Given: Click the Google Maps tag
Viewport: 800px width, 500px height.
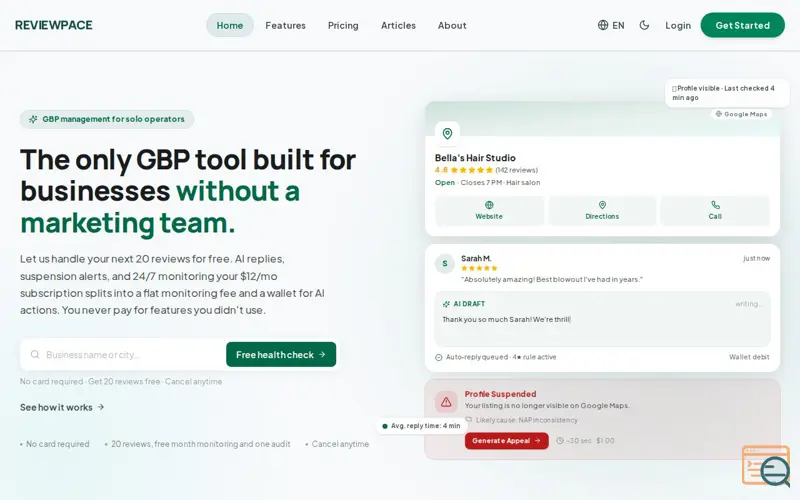Looking at the screenshot, I should coord(741,114).
